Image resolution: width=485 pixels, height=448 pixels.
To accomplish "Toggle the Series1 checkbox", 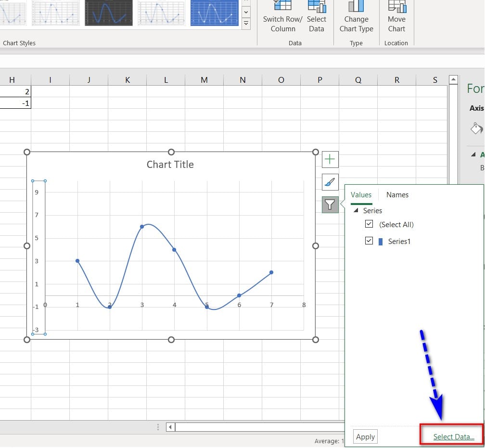I will click(369, 241).
